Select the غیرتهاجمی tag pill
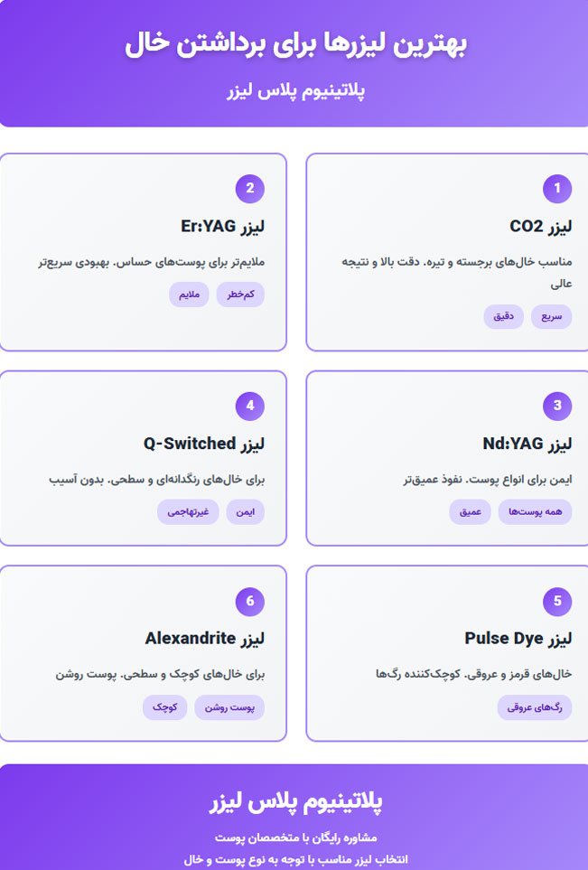The image size is (588, 870). 188,511
